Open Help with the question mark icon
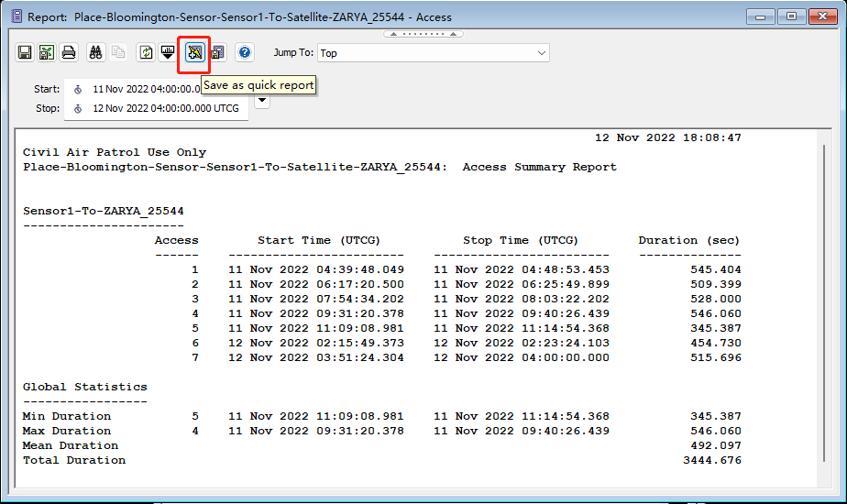 point(245,52)
